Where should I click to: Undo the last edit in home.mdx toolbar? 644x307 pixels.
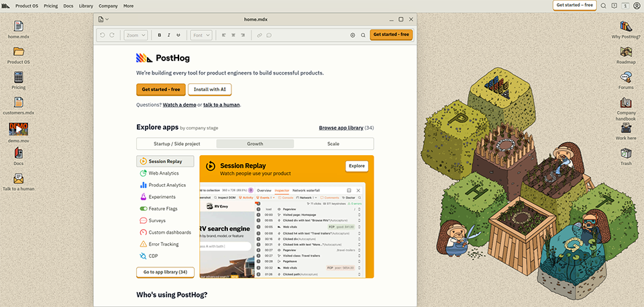[102, 36]
